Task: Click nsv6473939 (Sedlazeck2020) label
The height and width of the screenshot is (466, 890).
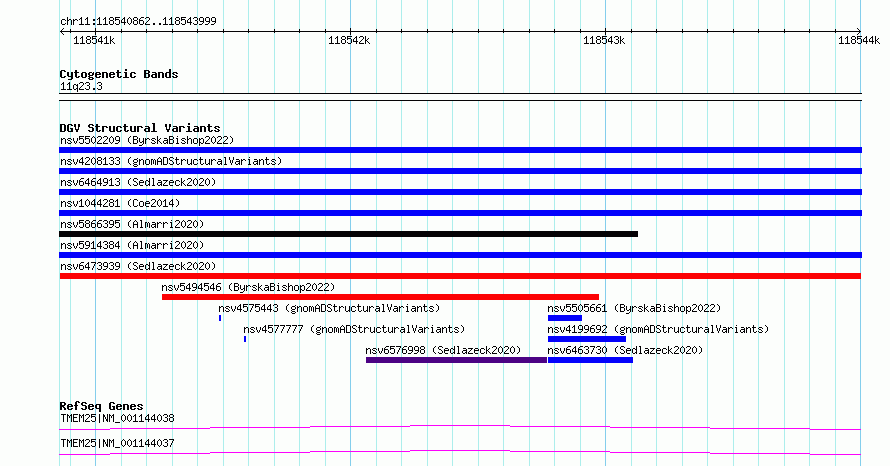Action: pos(138,266)
